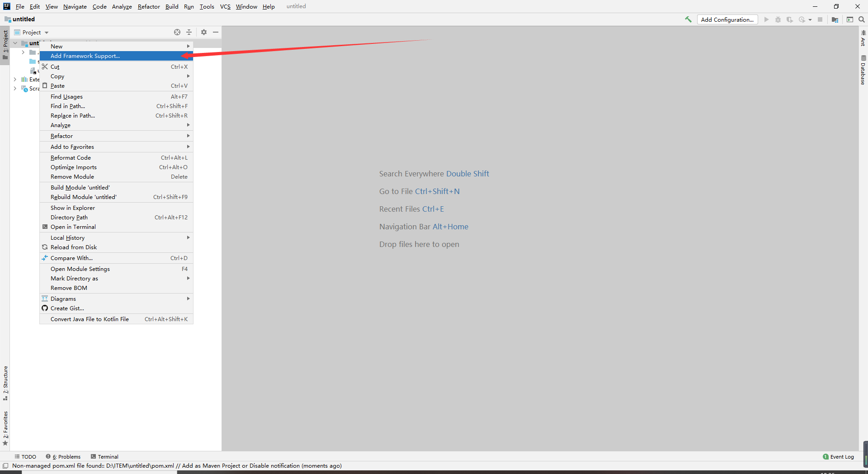Open the Structure side tab
The width and height of the screenshot is (868, 474).
5,383
